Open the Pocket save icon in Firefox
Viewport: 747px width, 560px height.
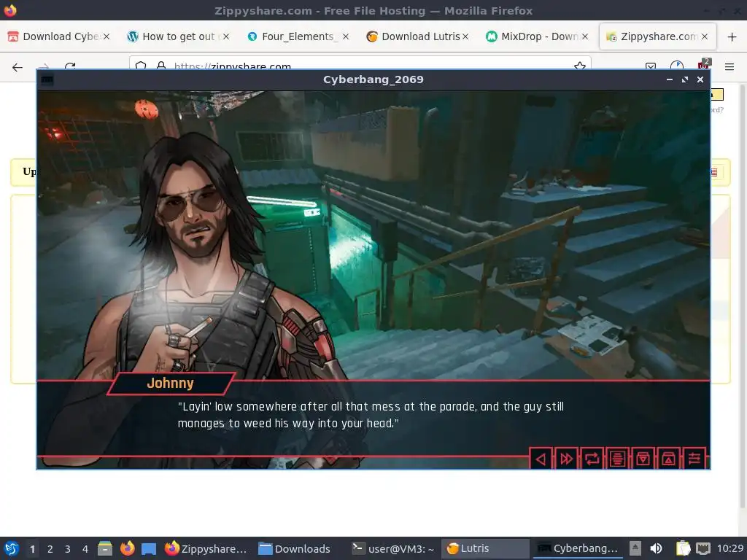(651, 66)
